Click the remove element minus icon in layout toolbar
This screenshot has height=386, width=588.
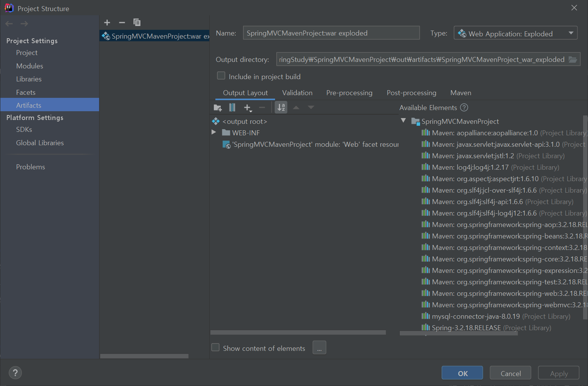coord(262,108)
